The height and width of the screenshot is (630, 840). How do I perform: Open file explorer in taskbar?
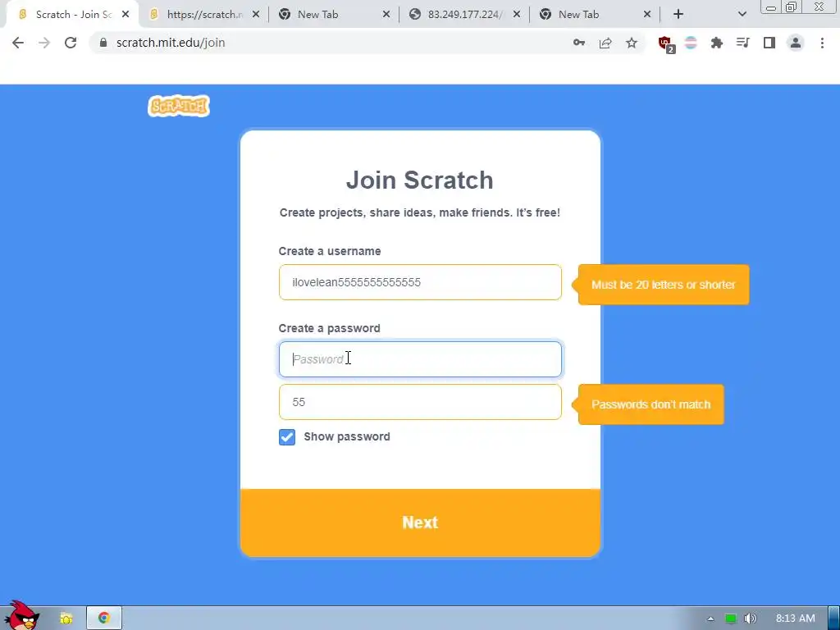[x=66, y=619]
